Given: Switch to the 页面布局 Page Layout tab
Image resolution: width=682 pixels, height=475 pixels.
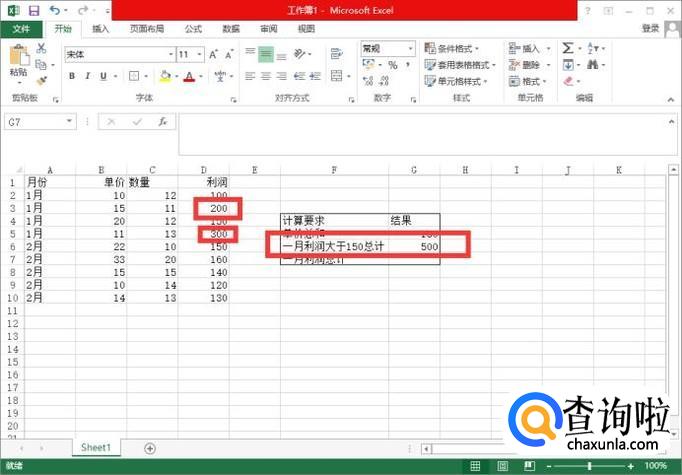Looking at the screenshot, I should tap(147, 29).
